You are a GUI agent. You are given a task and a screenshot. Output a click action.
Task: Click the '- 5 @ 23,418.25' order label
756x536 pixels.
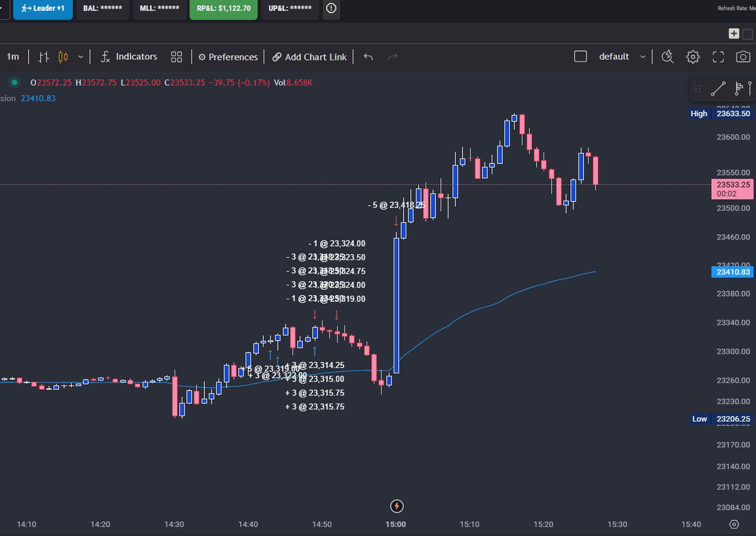[x=396, y=205]
